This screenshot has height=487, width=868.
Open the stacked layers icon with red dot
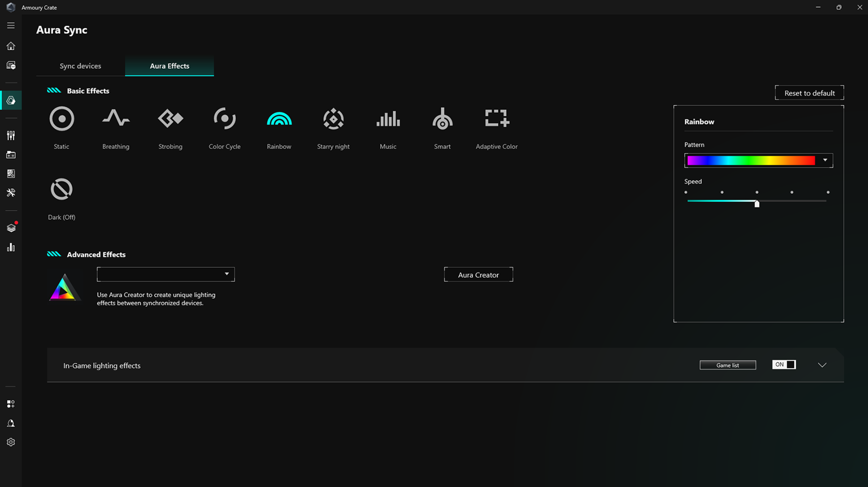pos(11,228)
